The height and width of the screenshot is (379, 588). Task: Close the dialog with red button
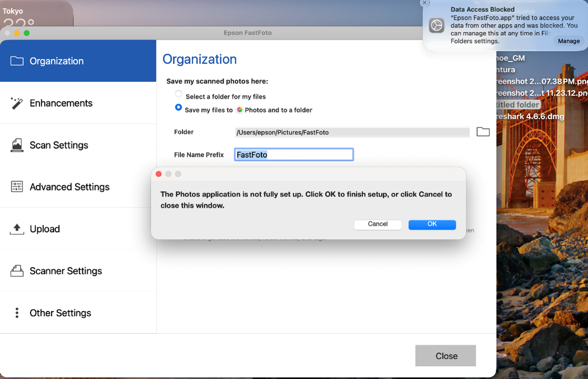coord(159,174)
